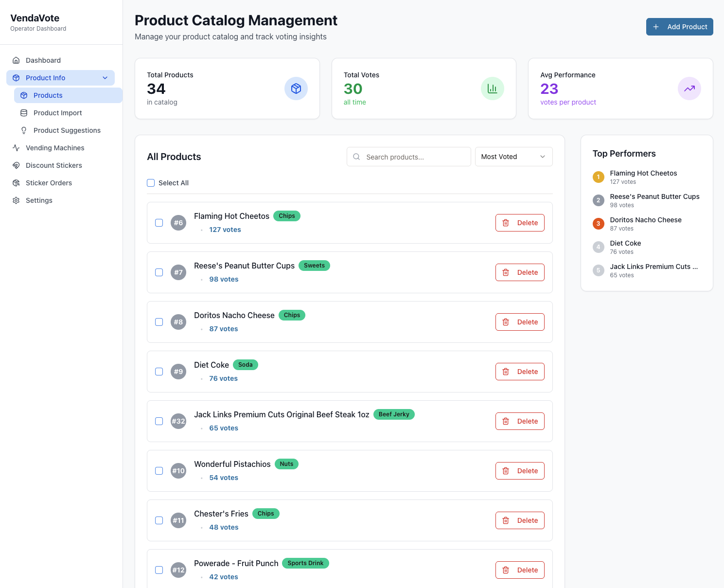Click the #6 rank badge
Screen dimensions: 724x588
point(178,223)
